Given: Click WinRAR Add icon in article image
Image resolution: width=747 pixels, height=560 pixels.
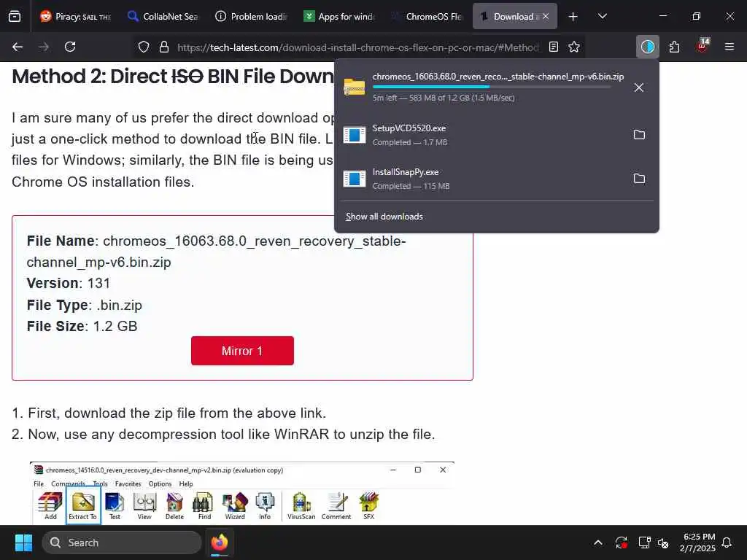Looking at the screenshot, I should (50, 506).
